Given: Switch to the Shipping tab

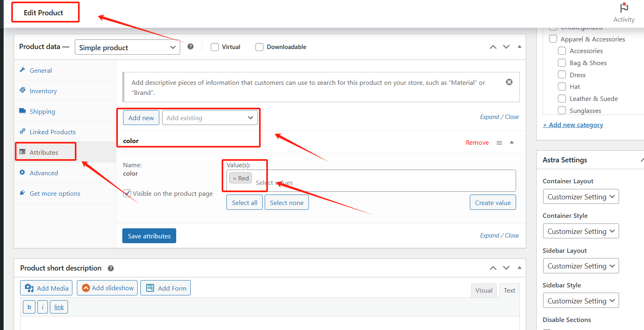Looking at the screenshot, I should (x=42, y=111).
